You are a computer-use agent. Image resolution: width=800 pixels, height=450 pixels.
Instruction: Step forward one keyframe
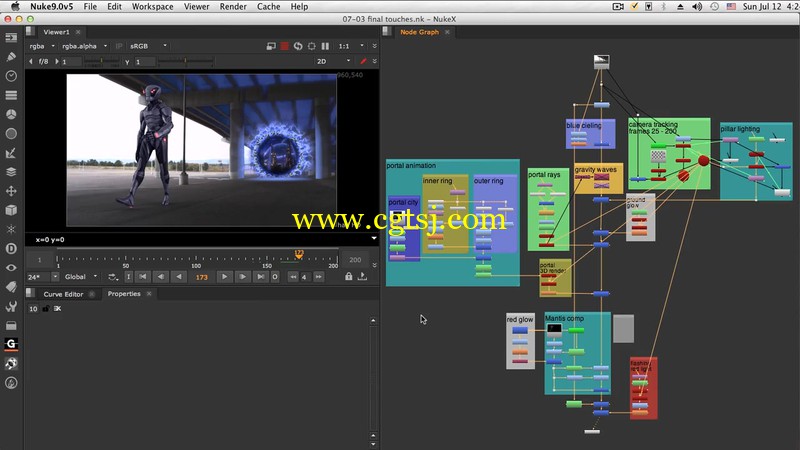[x=243, y=277]
